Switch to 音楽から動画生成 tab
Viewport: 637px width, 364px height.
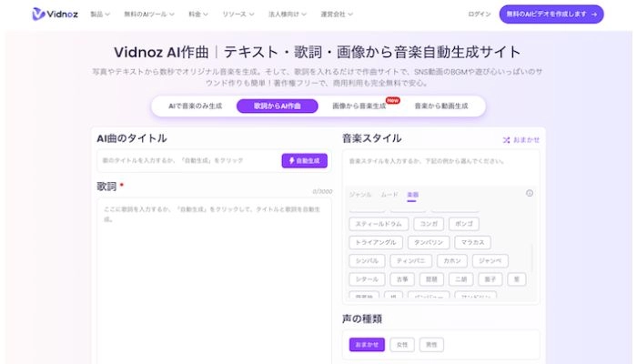tap(441, 106)
